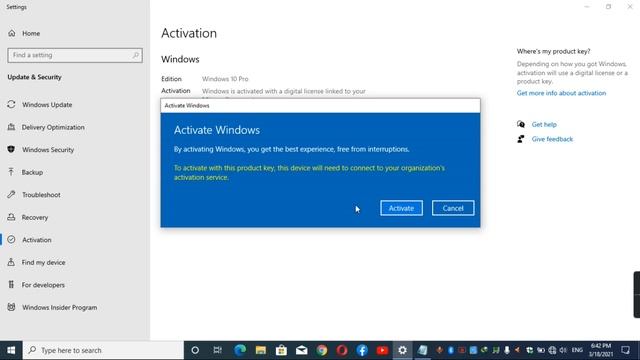Image resolution: width=640 pixels, height=360 pixels.
Task: Click the Windows Insider Program icon
Action: (11, 307)
